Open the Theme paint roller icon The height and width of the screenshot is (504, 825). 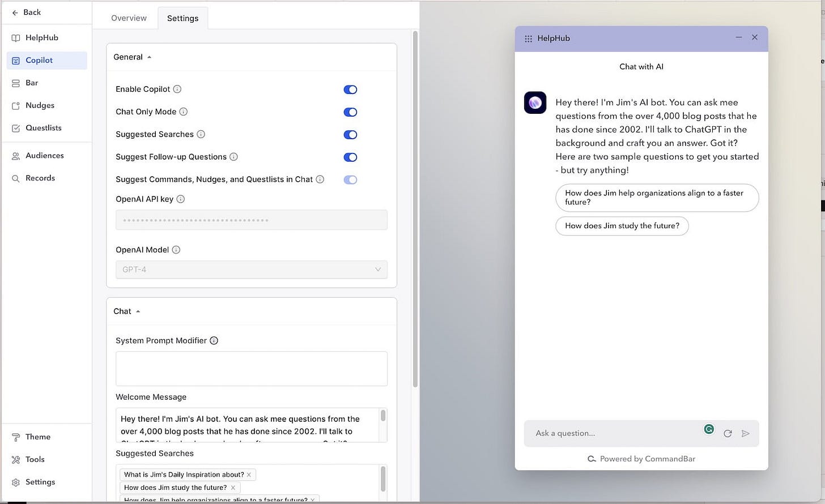point(16,437)
